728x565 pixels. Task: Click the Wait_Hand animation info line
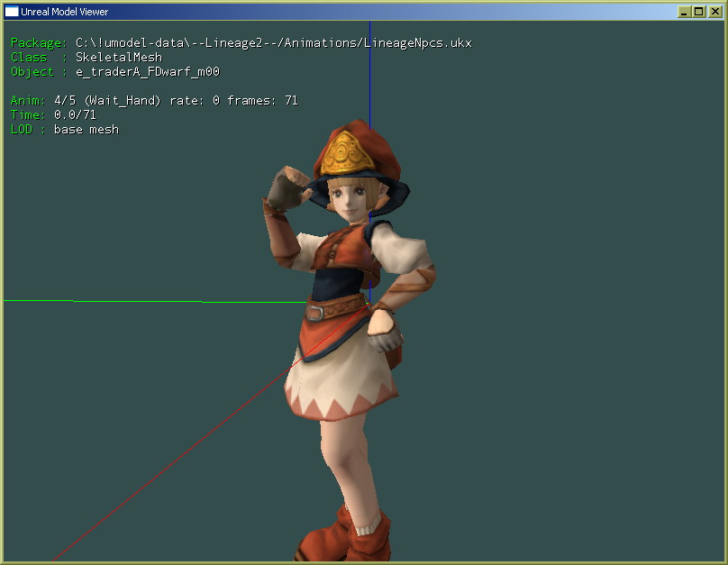coord(176,101)
